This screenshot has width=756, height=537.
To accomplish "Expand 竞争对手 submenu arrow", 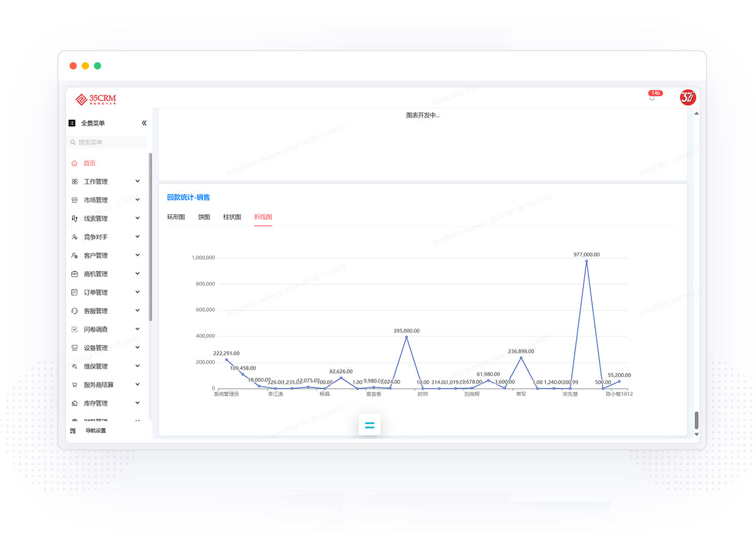I will 138,236.
